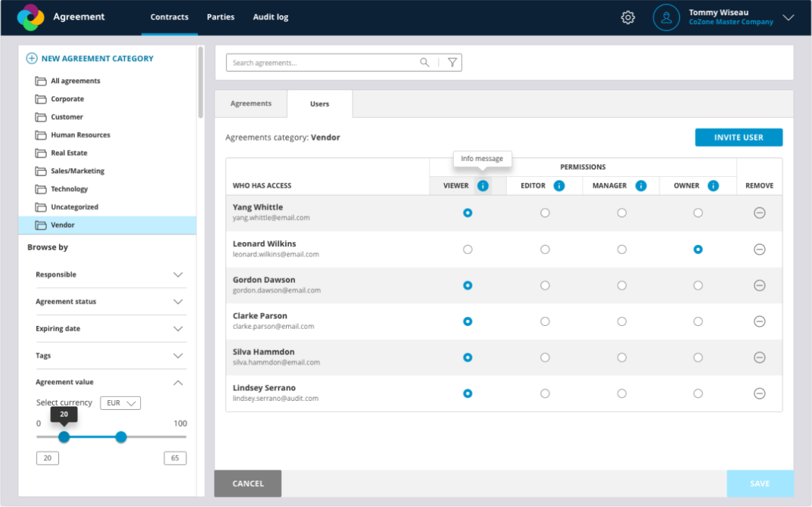Click the CANCEL button

point(248,483)
